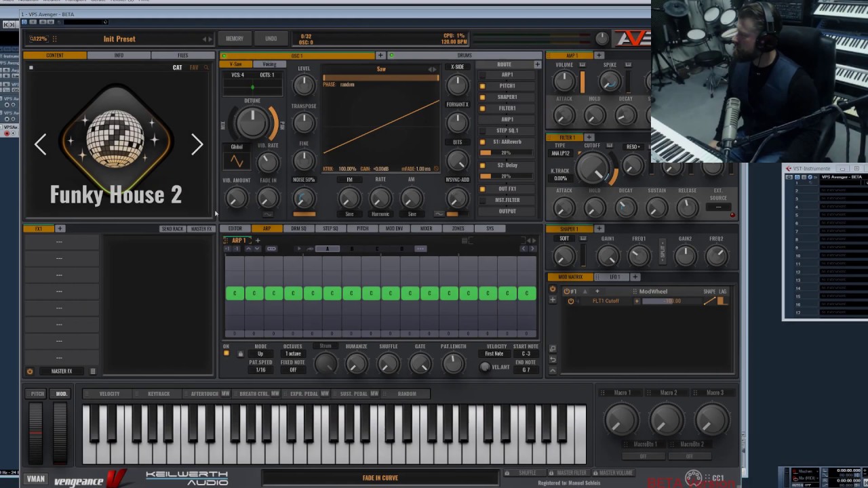The height and width of the screenshot is (488, 868).
Task: Shift arp pattern right with arrow
Action: (532, 249)
